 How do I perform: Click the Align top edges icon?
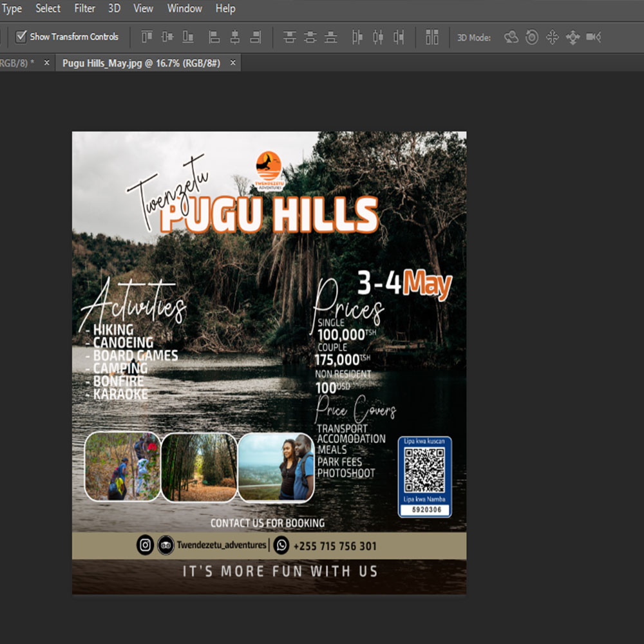coord(147,37)
